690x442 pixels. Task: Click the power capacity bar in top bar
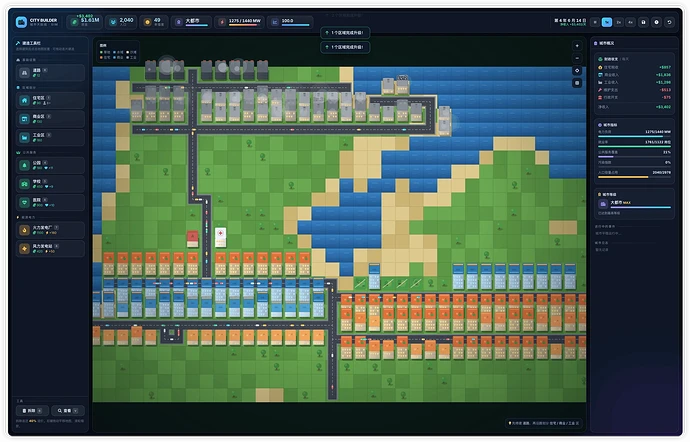(245, 25)
